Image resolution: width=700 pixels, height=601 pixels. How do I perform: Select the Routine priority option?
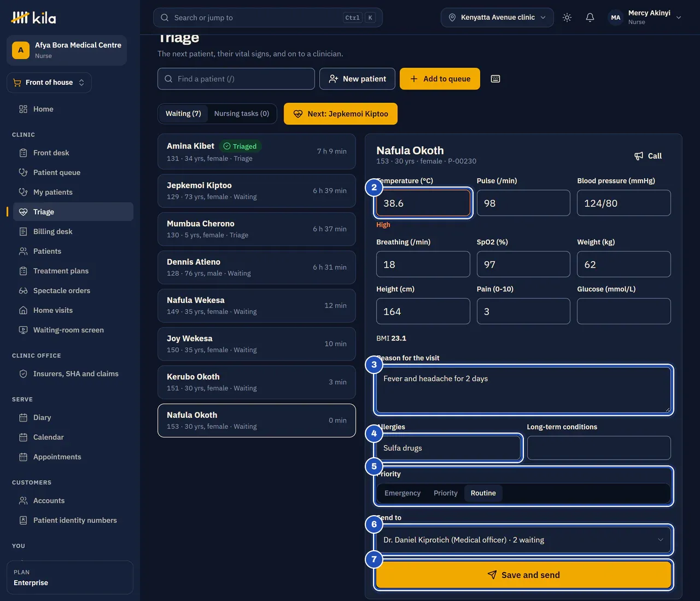(483, 493)
